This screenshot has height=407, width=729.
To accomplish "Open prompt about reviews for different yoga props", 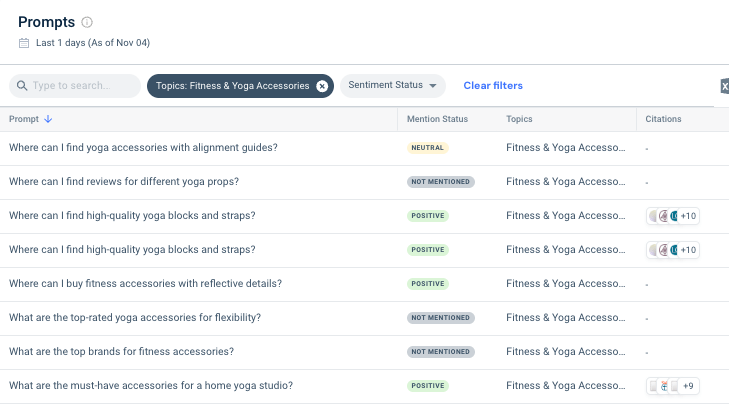I will point(124,181).
